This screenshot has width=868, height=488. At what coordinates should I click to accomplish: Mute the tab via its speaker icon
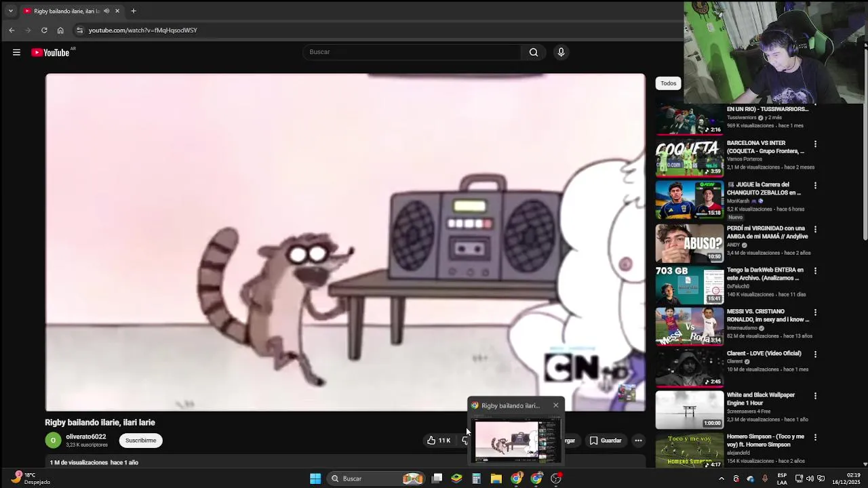tap(106, 11)
